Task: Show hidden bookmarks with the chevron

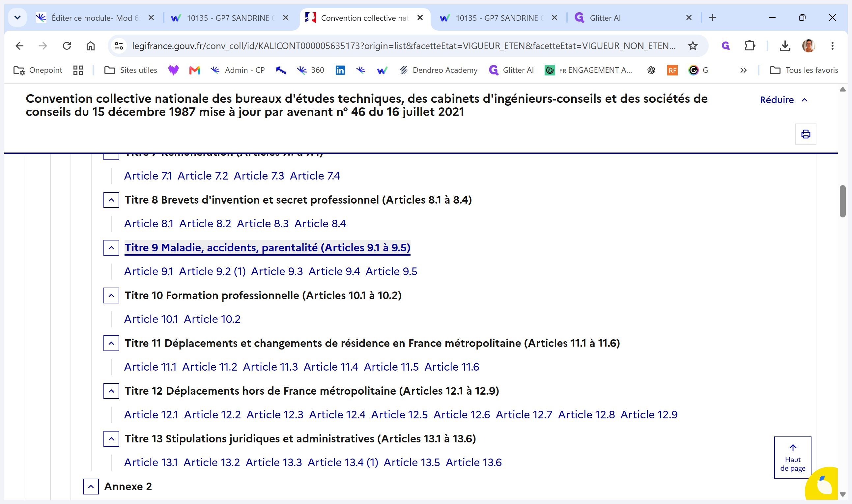Action: point(743,70)
